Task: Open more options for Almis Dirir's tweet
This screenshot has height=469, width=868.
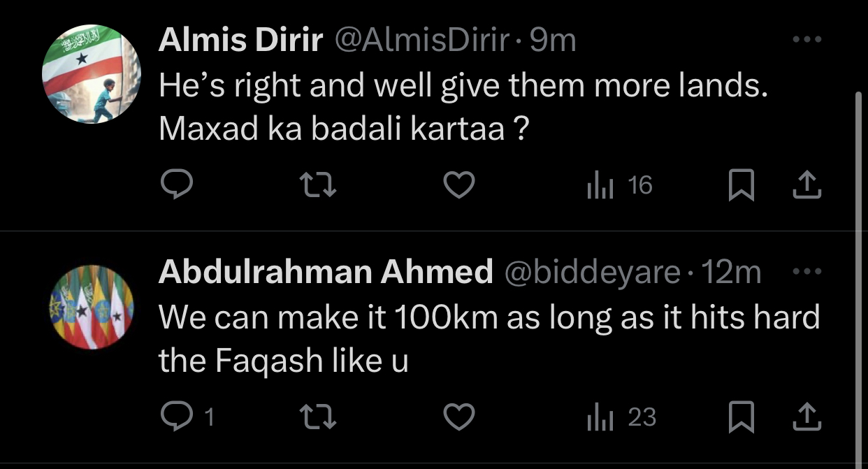Action: (x=807, y=40)
